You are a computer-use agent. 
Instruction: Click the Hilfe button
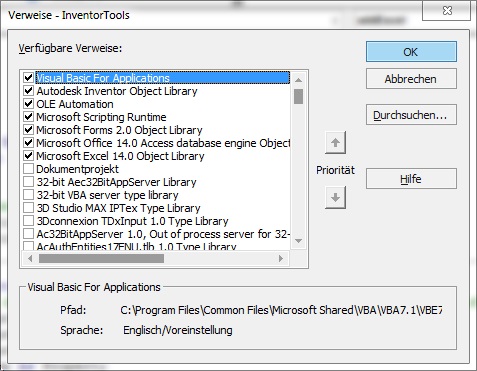[411, 179]
